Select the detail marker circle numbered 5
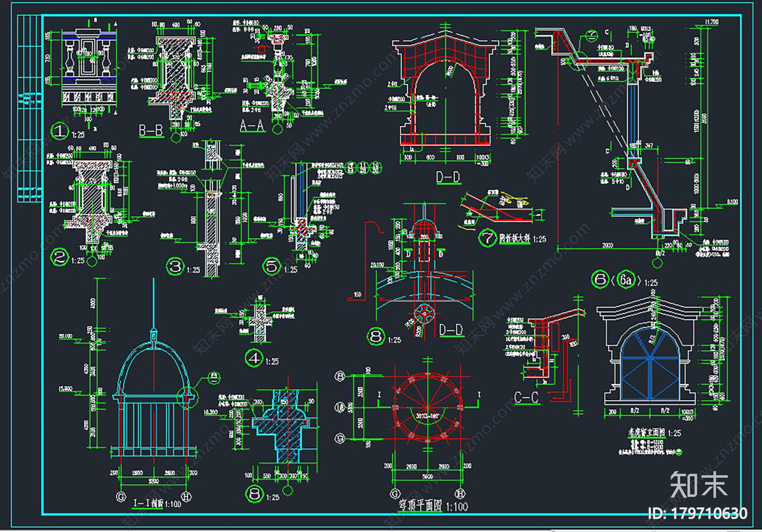This screenshot has width=762, height=532. pyautogui.click(x=272, y=266)
